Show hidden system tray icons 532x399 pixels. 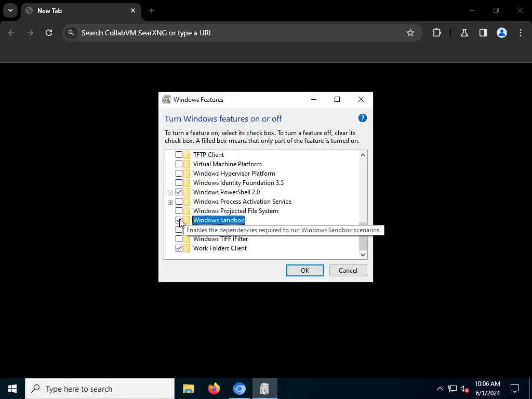(x=440, y=389)
